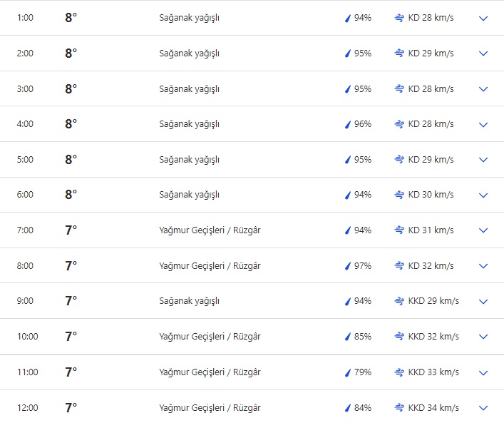Open details for the 5:00 forecast
Image resolution: width=504 pixels, height=423 pixels.
pos(483,160)
